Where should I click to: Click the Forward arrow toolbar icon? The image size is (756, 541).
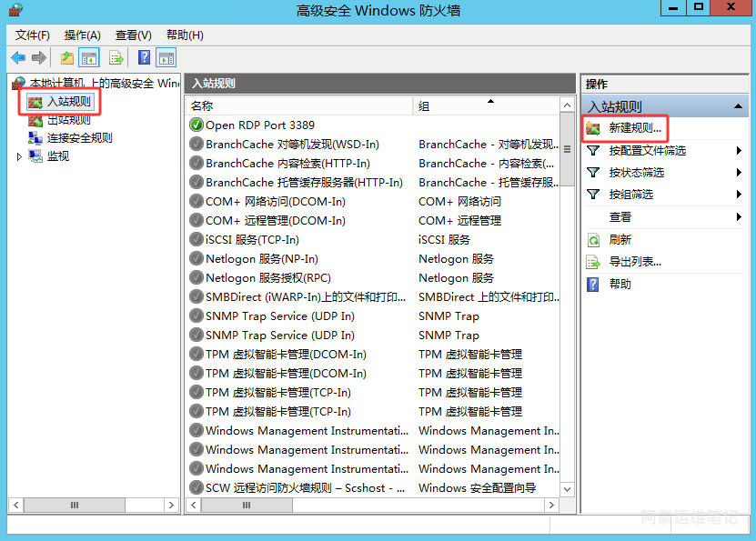pos(39,58)
